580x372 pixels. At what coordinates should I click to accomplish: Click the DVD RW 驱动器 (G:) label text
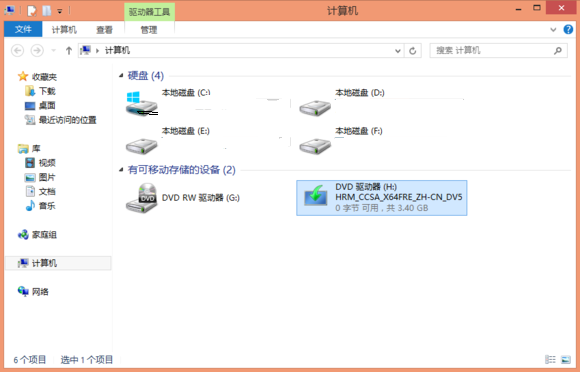(x=201, y=198)
